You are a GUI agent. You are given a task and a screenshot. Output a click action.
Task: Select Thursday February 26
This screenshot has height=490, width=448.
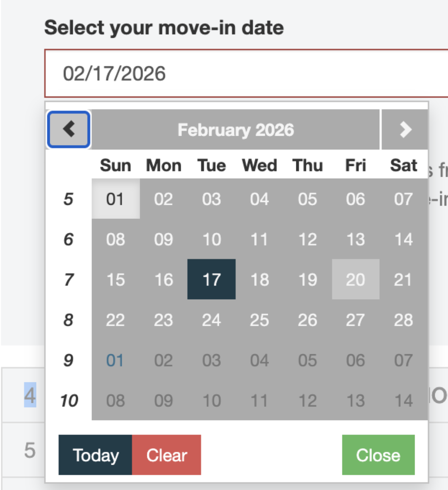(x=307, y=320)
